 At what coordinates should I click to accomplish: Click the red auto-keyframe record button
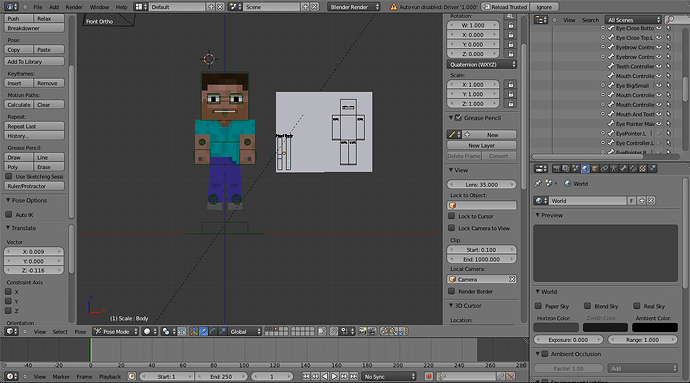pos(429,376)
